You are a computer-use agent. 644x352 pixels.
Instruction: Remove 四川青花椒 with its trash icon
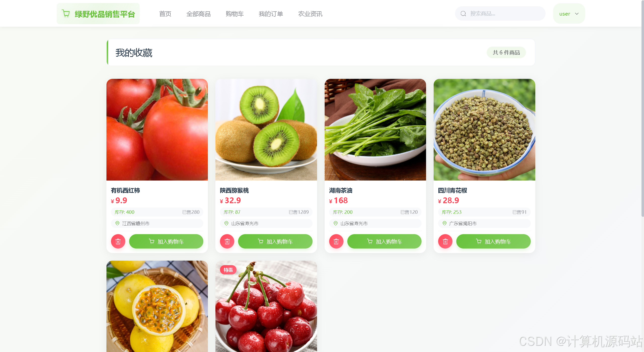pyautogui.click(x=445, y=241)
